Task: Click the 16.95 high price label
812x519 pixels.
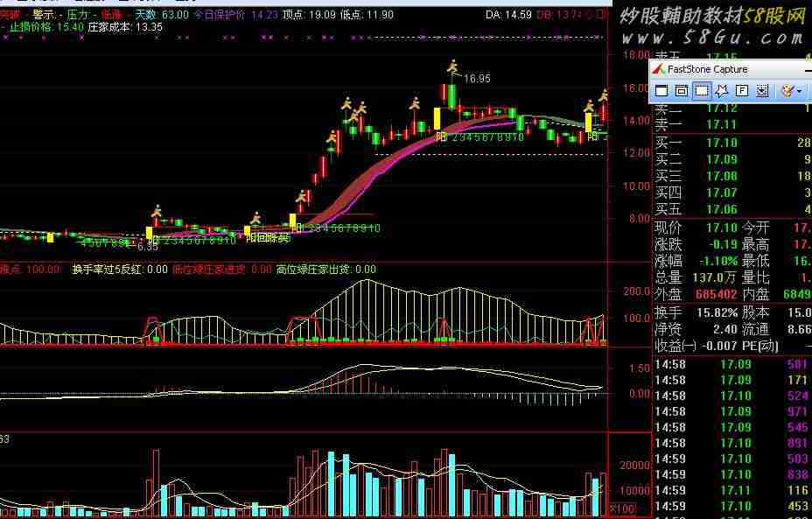Action: click(x=477, y=78)
